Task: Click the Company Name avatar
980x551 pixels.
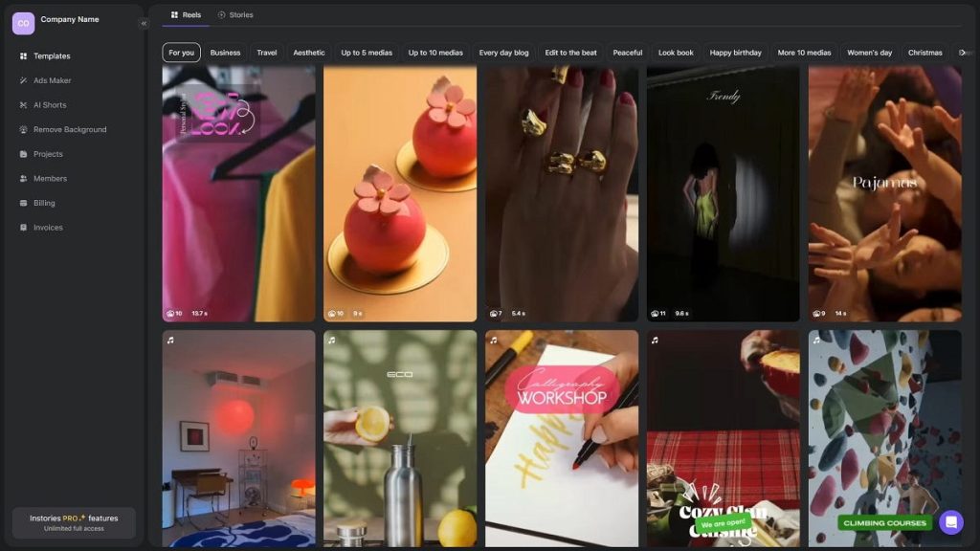Action: (x=23, y=23)
